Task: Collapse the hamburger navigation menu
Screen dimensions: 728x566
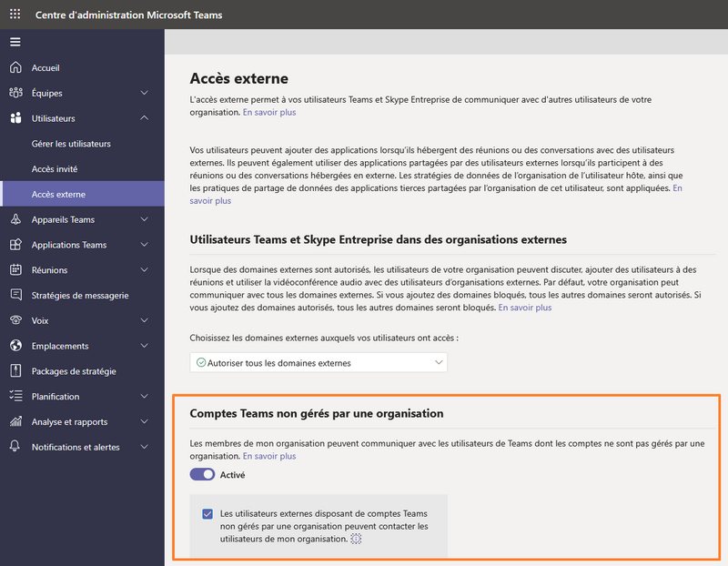Action: point(15,42)
